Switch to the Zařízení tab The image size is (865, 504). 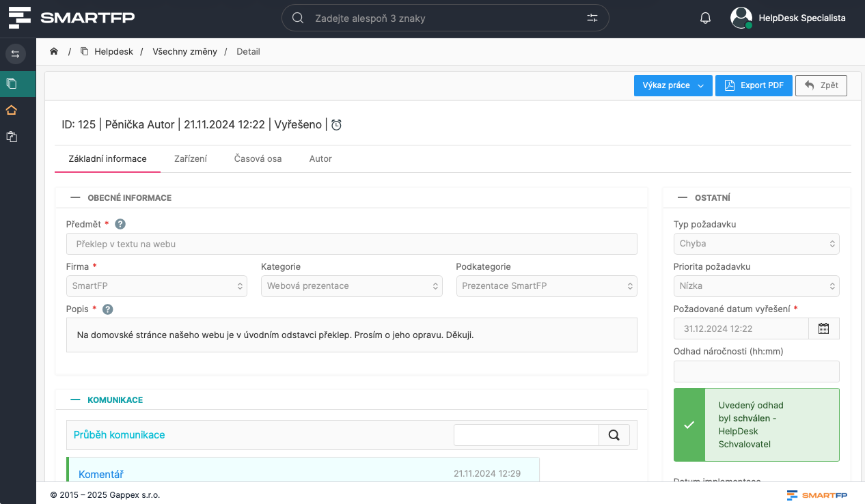click(190, 159)
